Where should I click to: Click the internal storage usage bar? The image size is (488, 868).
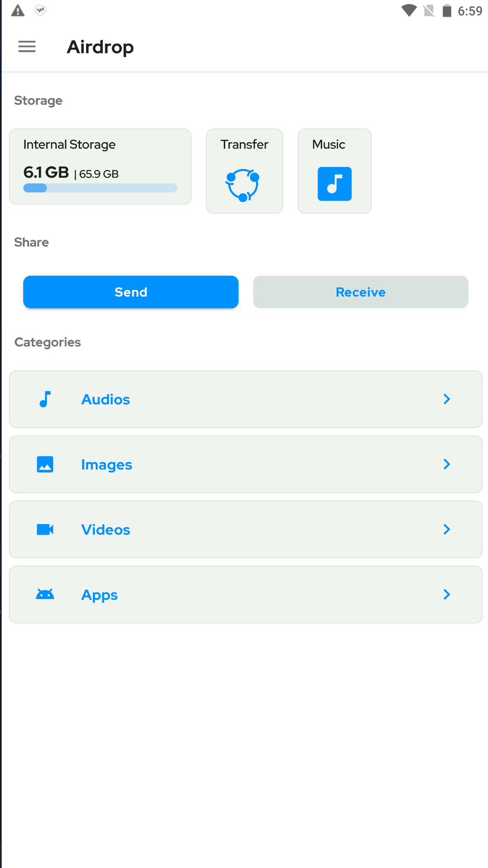pyautogui.click(x=100, y=188)
